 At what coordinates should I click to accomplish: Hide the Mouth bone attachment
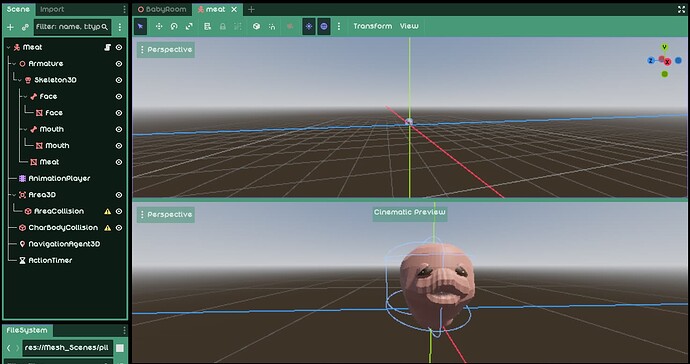(119, 129)
